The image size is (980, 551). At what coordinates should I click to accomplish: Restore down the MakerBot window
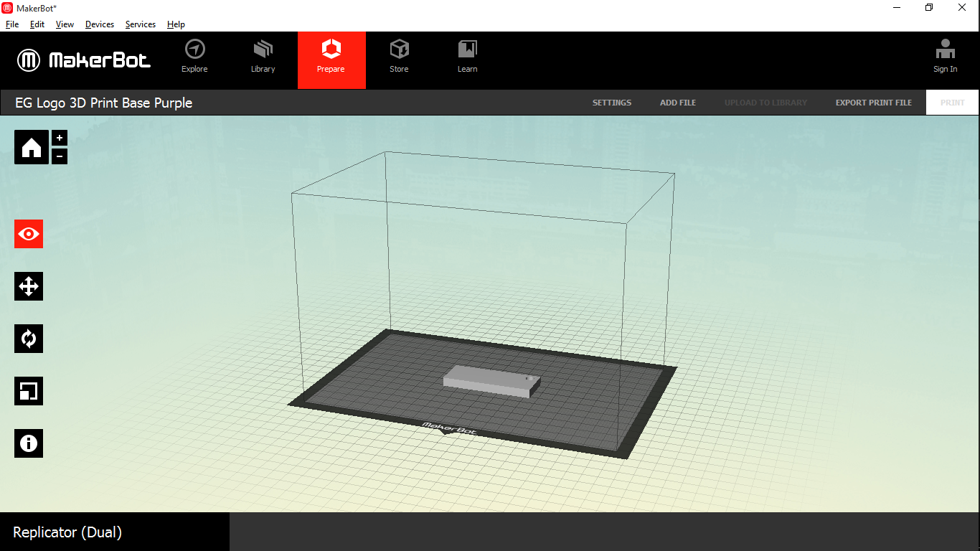point(929,8)
